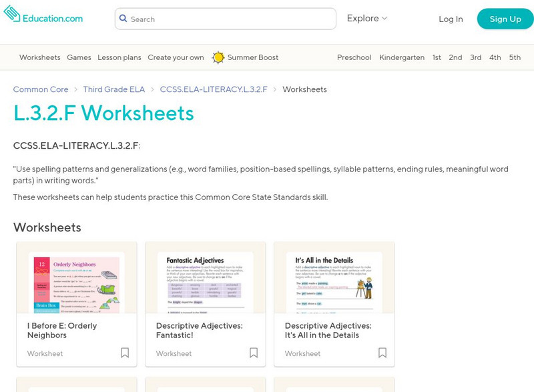Bookmark It's All in the Details worksheet

382,353
